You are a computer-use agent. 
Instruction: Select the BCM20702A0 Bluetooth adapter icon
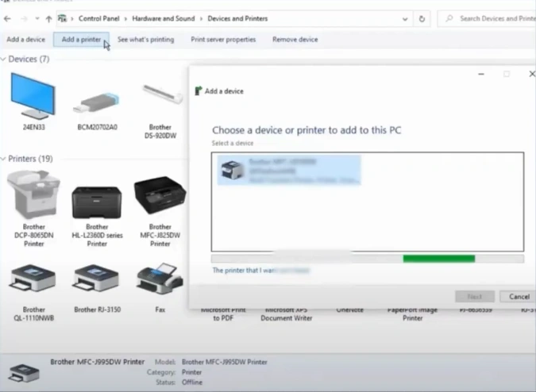(x=97, y=102)
